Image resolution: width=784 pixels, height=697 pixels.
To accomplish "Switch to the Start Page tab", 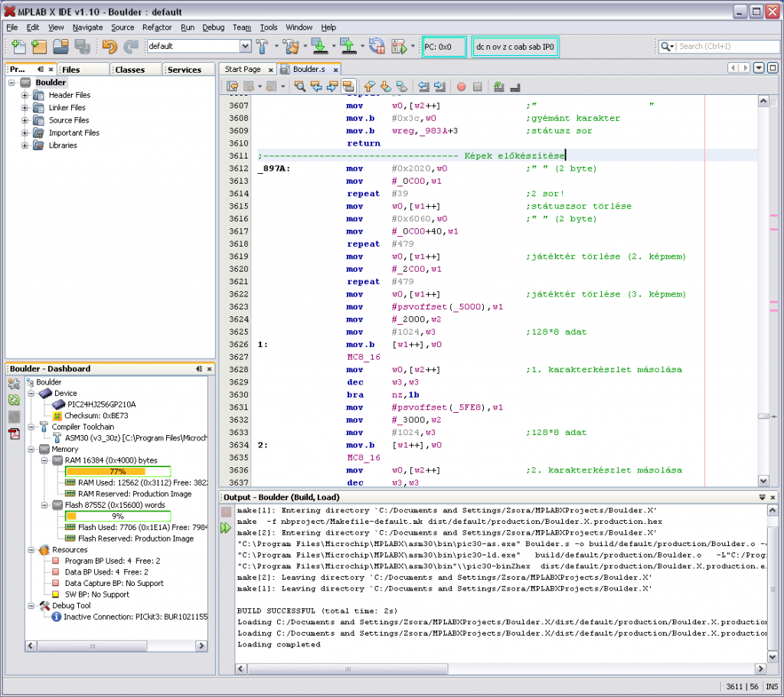I will 242,69.
